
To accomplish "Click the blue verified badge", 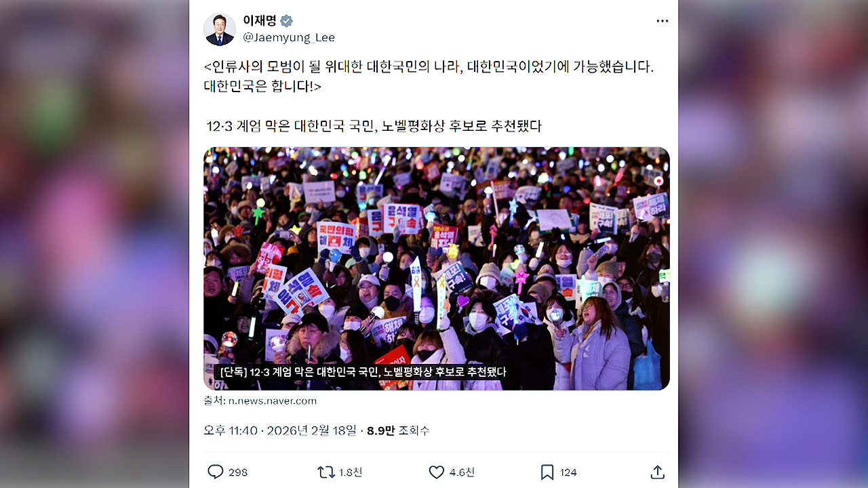I will pos(286,21).
